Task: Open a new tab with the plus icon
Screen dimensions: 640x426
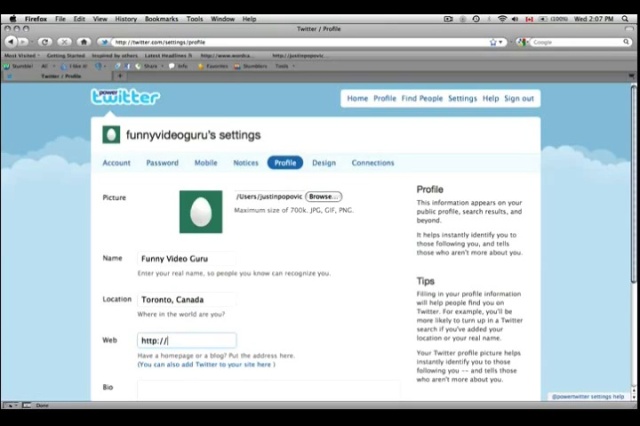Action: (x=120, y=75)
